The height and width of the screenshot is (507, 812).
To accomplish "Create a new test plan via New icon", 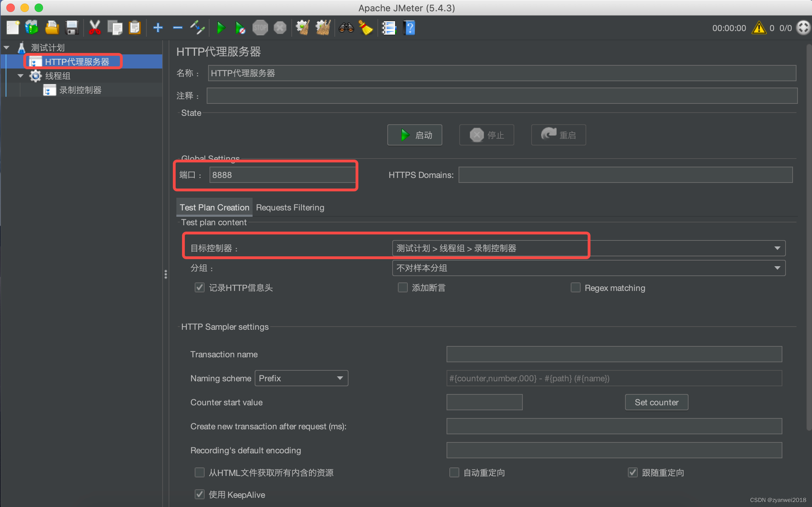I will pos(13,28).
